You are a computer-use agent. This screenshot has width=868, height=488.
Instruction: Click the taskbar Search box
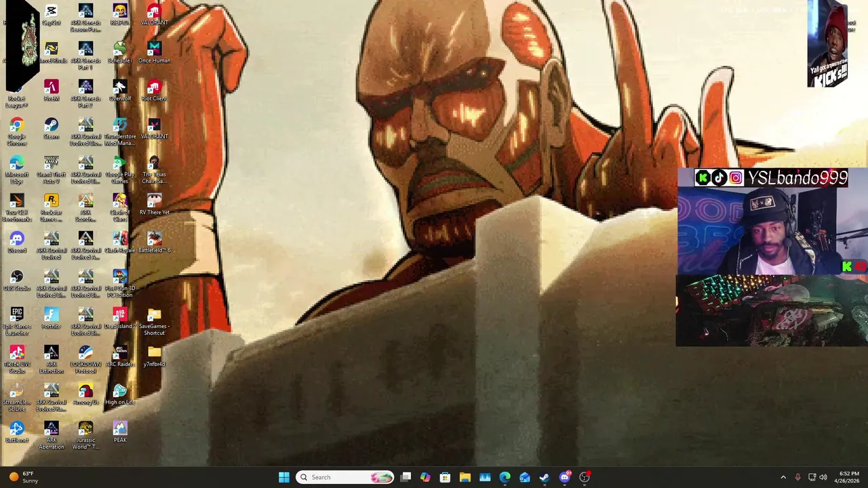(346, 477)
